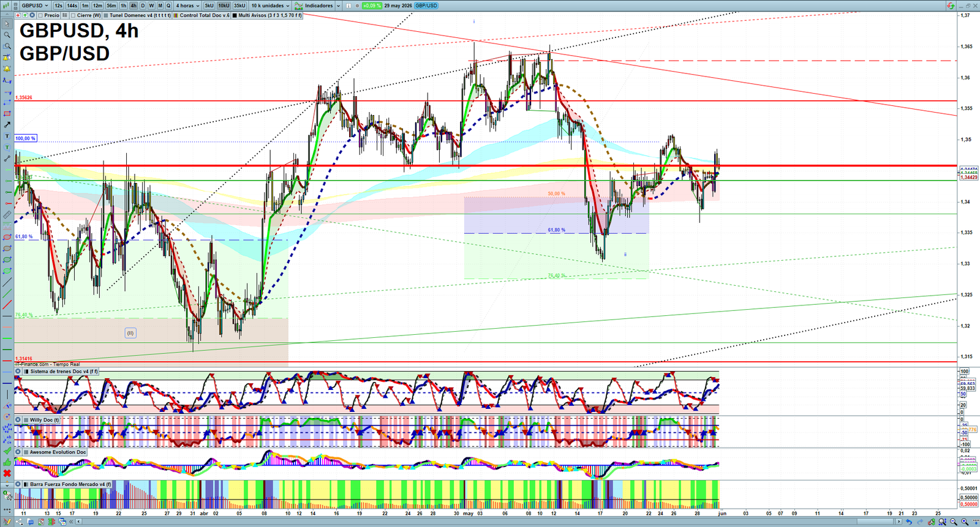This screenshot has width=980, height=527.
Task: Click the green arrow icon on the price bar
Action: 25,15
